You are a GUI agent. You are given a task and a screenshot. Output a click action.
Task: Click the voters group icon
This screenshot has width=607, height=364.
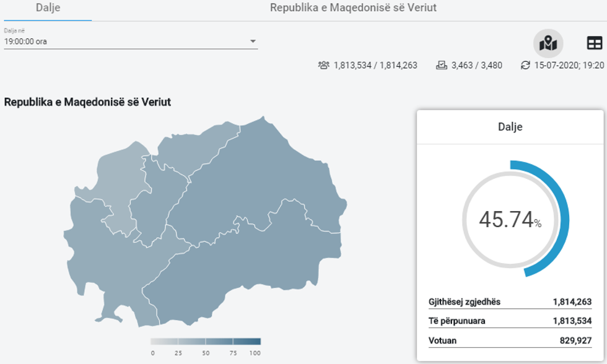click(323, 65)
